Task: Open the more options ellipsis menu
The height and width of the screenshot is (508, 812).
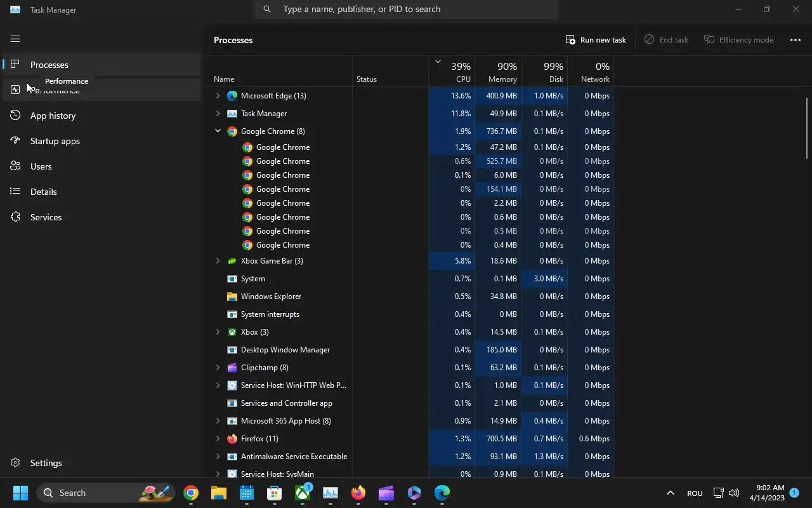Action: click(x=795, y=39)
